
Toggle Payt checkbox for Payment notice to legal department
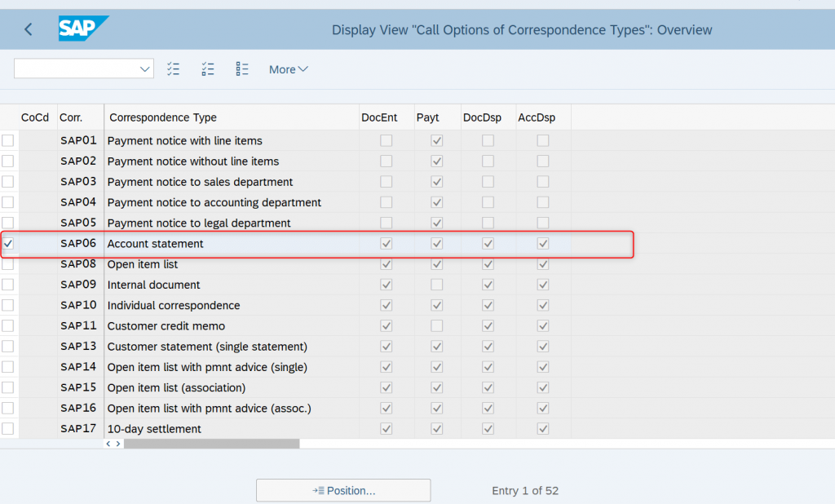point(437,223)
